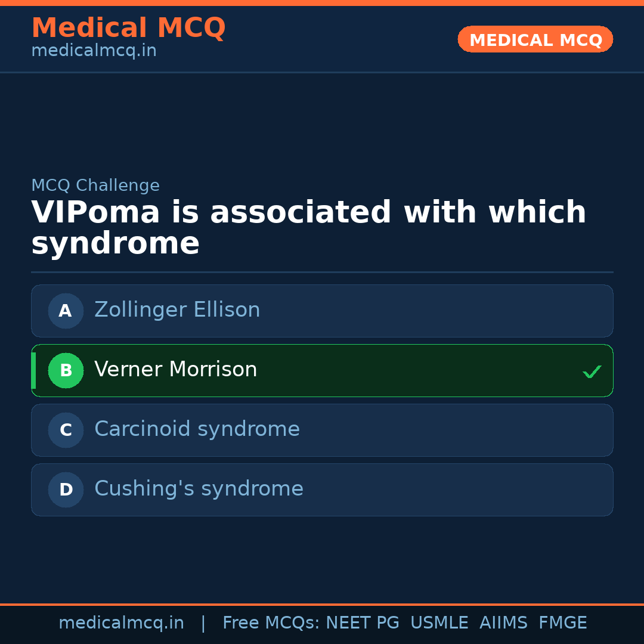This screenshot has height=644, width=644.
Task: Click the Medical MCQ orange title
Action: coord(128,28)
